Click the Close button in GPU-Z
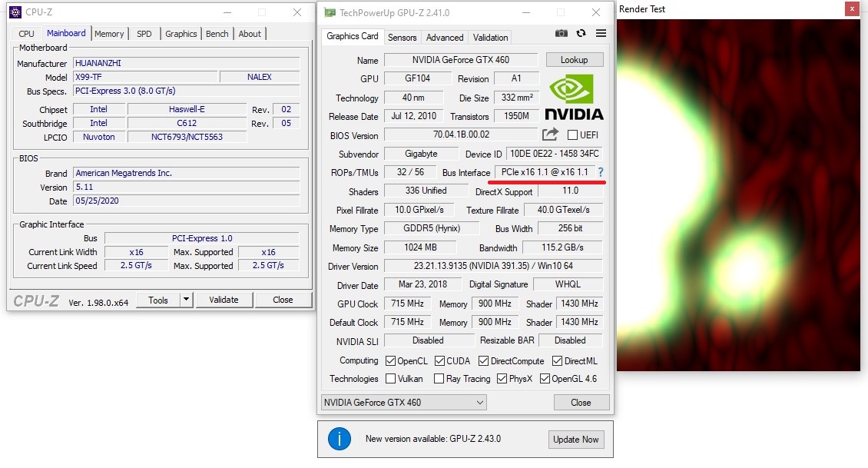This screenshot has height=468, width=868. tap(581, 403)
